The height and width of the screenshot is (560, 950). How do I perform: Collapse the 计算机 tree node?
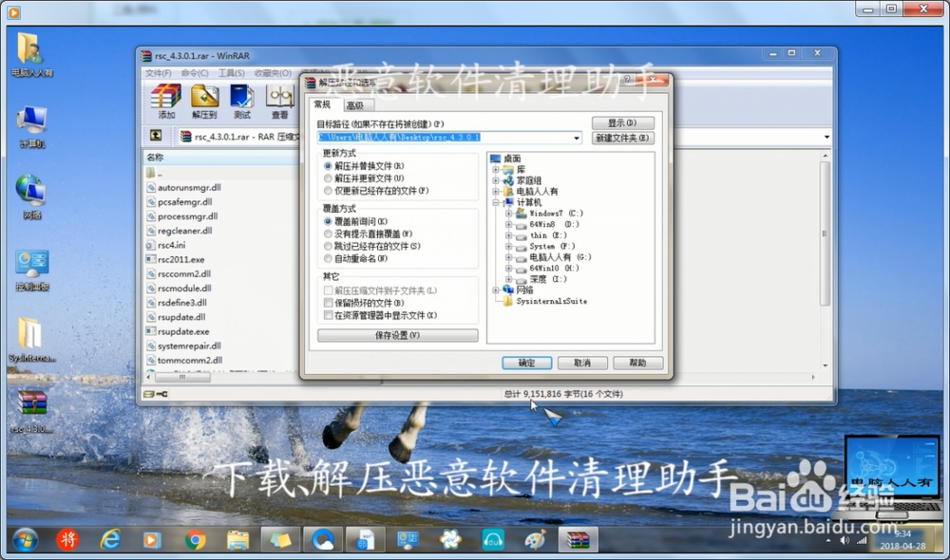click(x=496, y=203)
